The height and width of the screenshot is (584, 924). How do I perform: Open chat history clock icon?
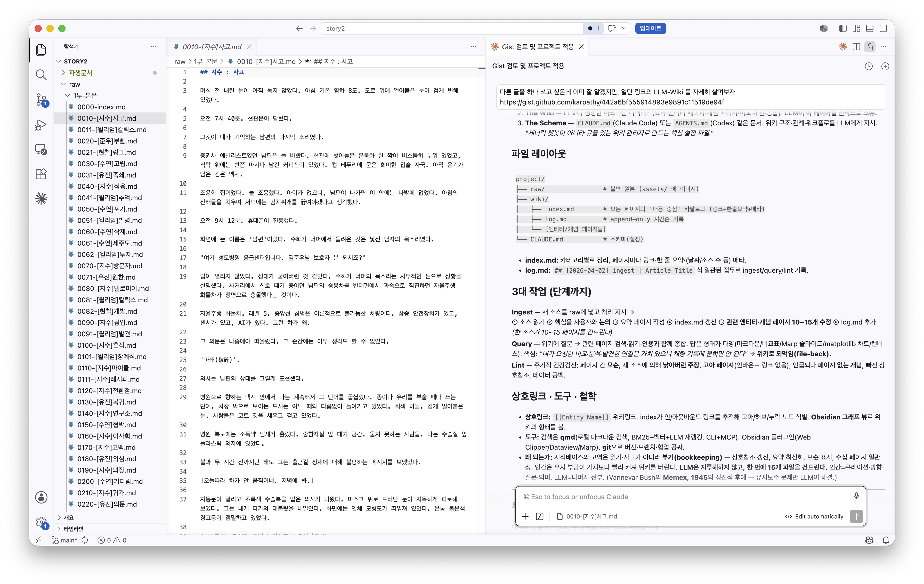click(x=869, y=66)
